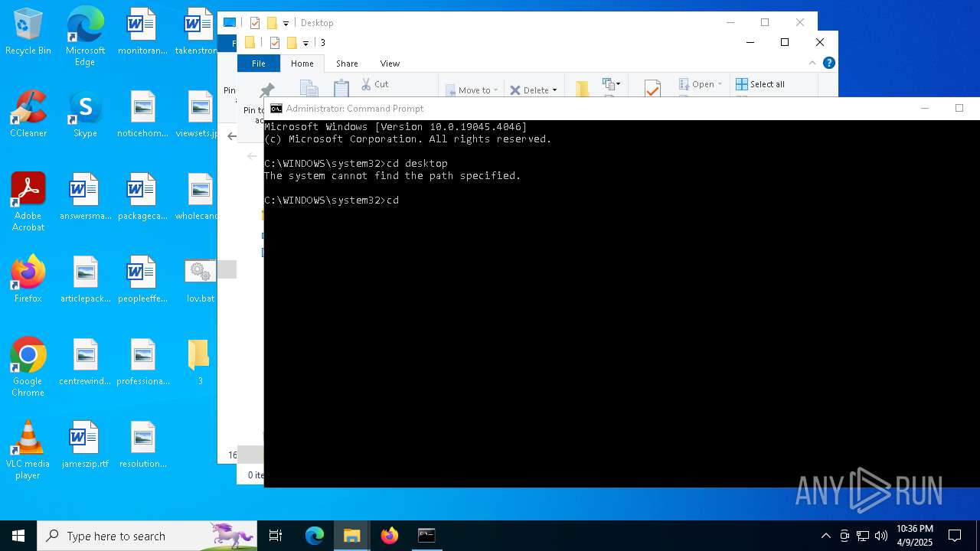Select the centrewind... image file icon
This screenshot has width=980, height=551.
(85, 363)
